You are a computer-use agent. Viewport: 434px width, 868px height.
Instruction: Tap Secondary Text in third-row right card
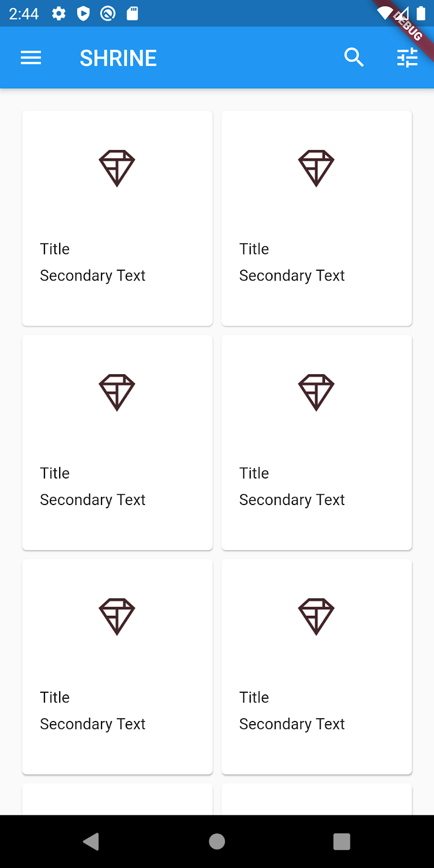point(292,724)
